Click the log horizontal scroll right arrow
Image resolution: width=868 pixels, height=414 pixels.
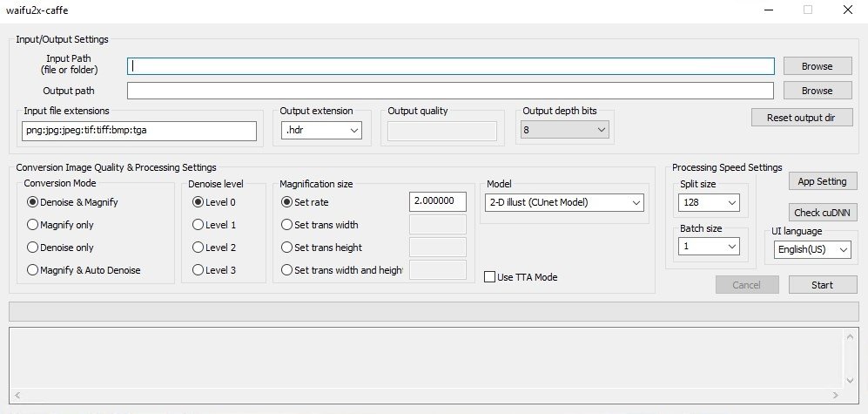click(x=836, y=395)
